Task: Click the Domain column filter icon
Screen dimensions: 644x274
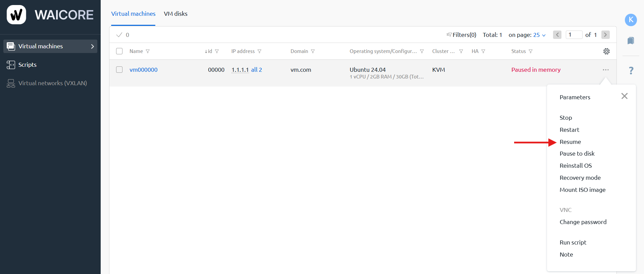Action: pos(313,51)
